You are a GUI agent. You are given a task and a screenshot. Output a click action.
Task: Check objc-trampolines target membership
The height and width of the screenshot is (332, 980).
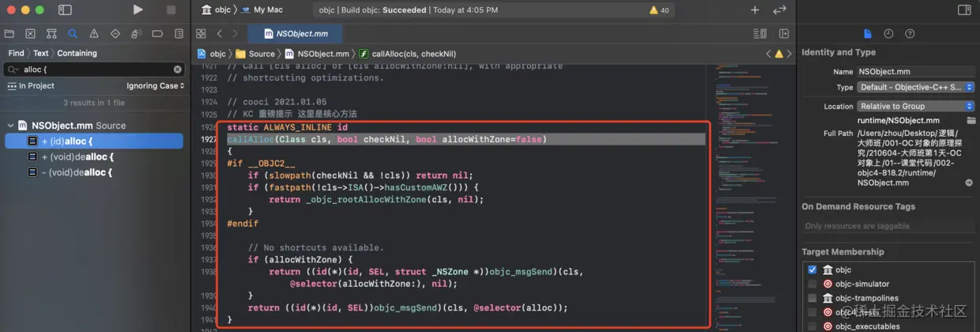[x=812, y=298]
